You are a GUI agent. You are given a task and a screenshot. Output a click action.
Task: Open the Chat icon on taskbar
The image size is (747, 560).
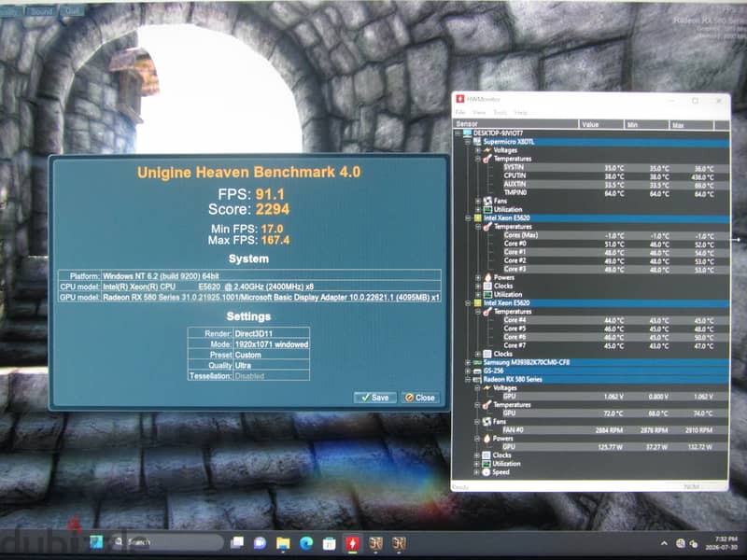[260, 543]
